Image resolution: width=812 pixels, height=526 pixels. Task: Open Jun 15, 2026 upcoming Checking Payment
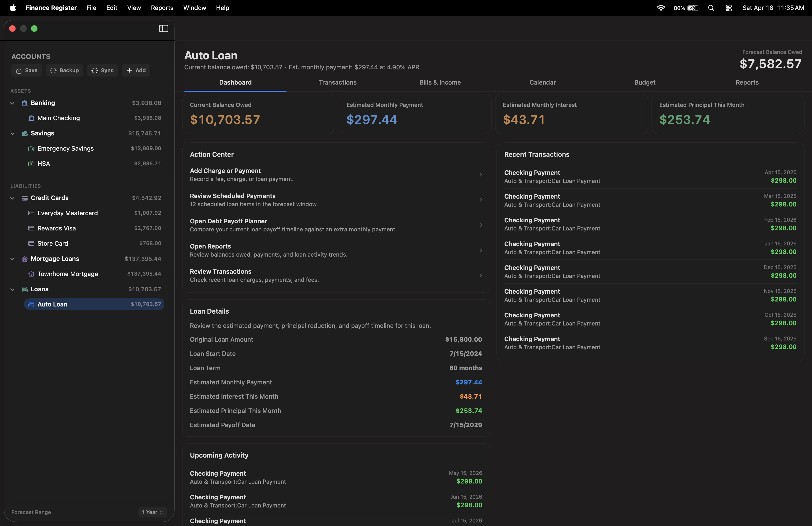336,501
